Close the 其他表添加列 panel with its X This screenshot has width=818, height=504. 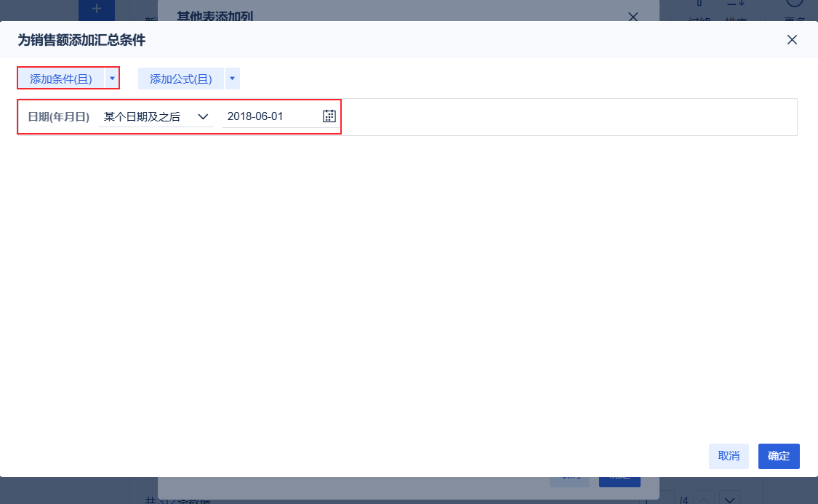(633, 17)
